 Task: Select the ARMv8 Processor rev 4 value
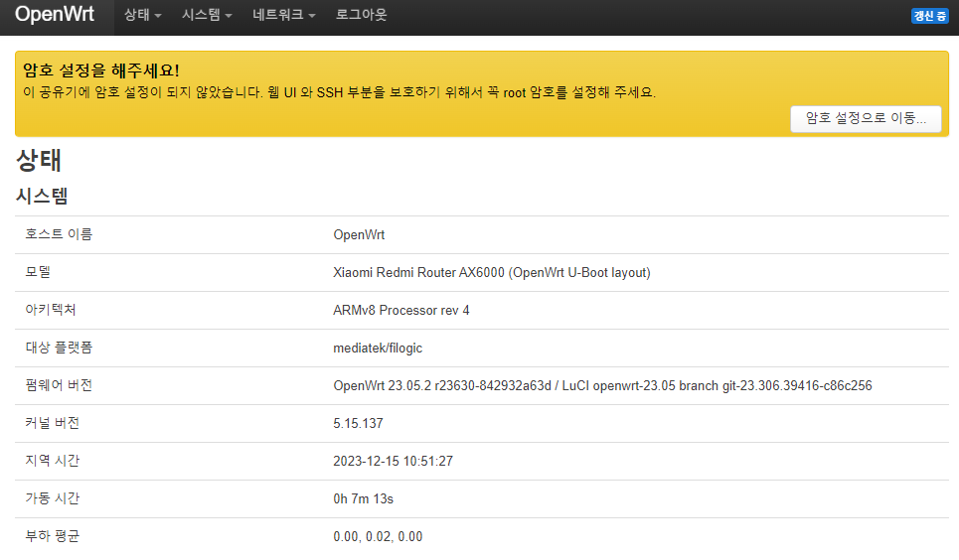[401, 311]
